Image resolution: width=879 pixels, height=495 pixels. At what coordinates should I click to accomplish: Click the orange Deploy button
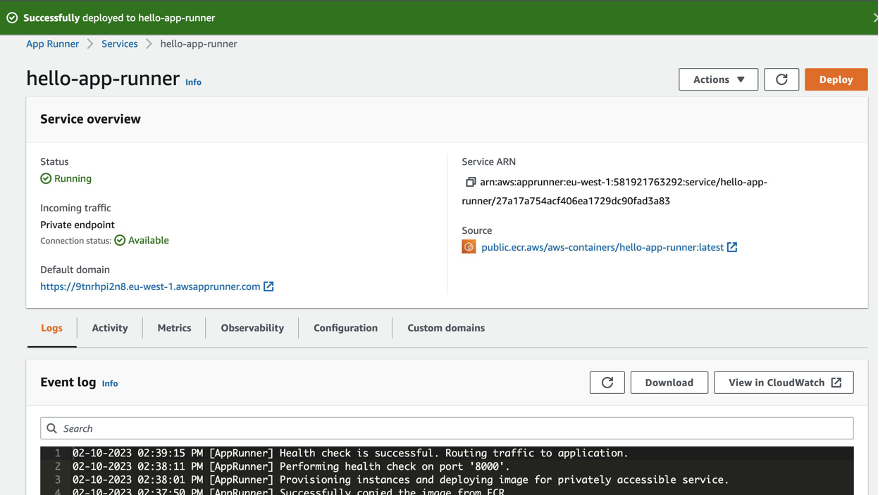[x=836, y=80]
